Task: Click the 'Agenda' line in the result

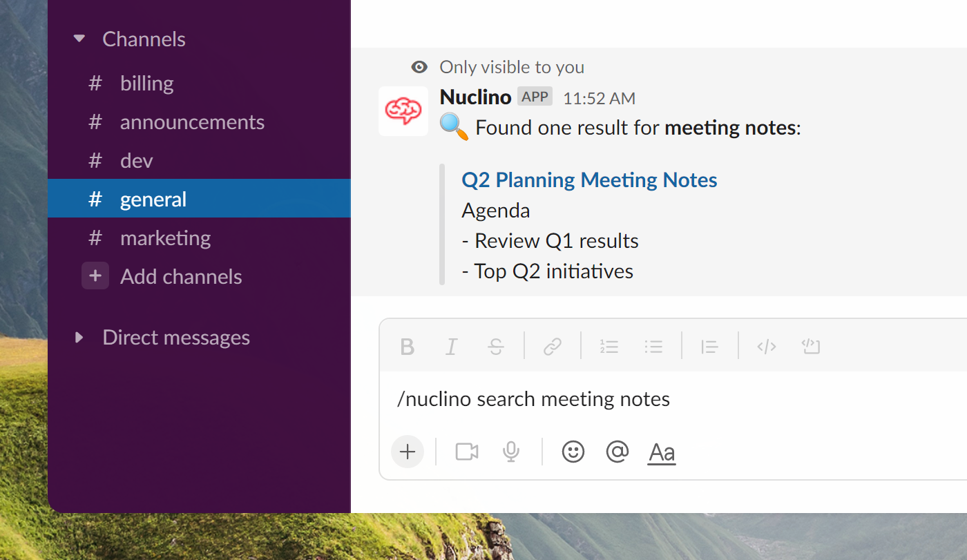Action: (x=496, y=211)
